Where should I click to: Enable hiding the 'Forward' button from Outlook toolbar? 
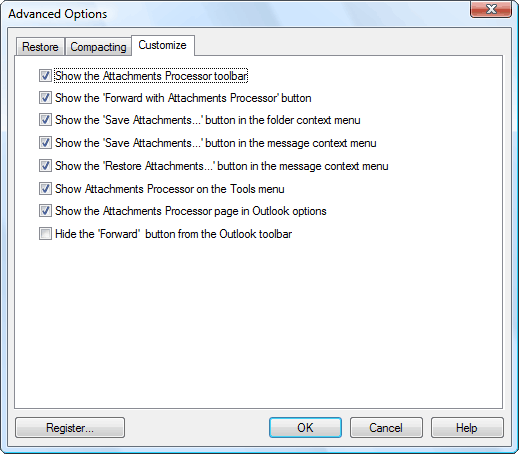45,234
